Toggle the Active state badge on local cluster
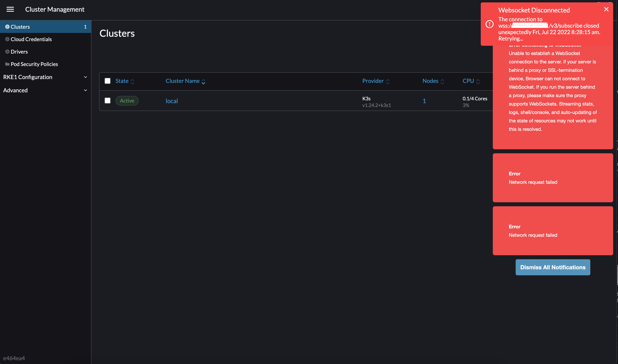618x364 pixels. (x=127, y=101)
